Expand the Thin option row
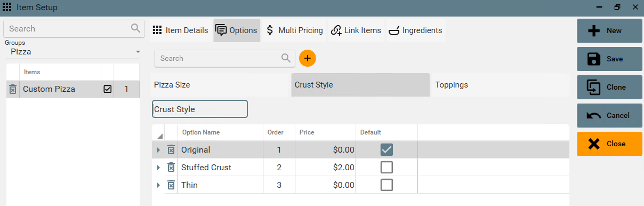The width and height of the screenshot is (644, 206). [158, 185]
